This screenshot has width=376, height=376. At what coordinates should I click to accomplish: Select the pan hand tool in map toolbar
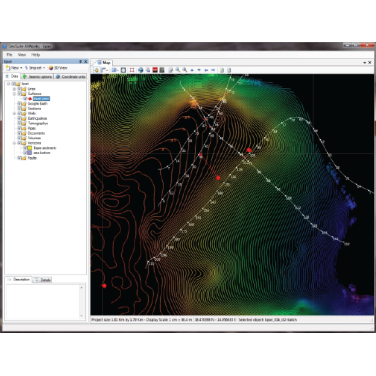pos(96,70)
